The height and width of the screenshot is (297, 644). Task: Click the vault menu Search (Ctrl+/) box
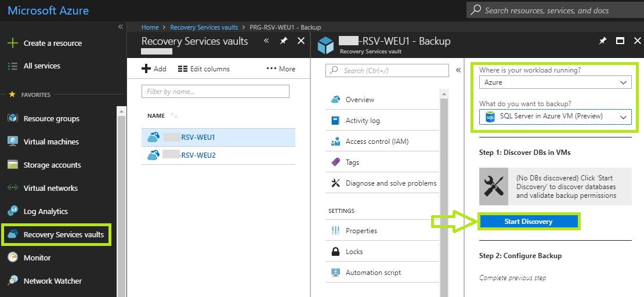click(388, 70)
